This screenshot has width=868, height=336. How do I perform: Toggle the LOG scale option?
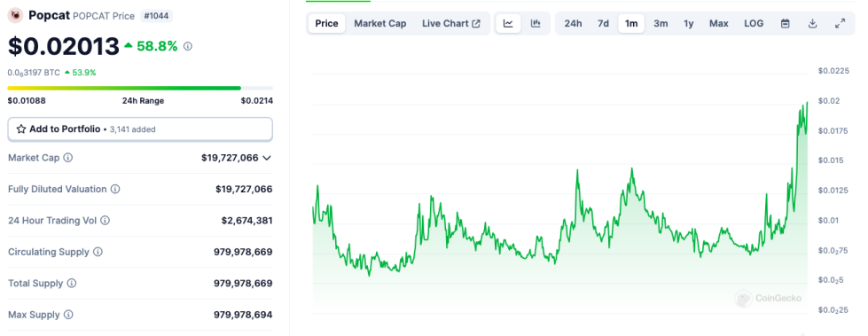tap(754, 23)
